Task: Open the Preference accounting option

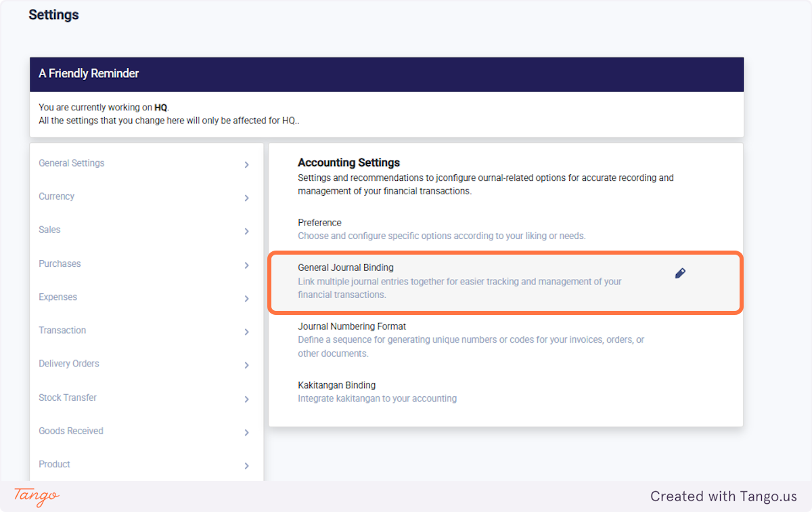Action: click(x=319, y=222)
